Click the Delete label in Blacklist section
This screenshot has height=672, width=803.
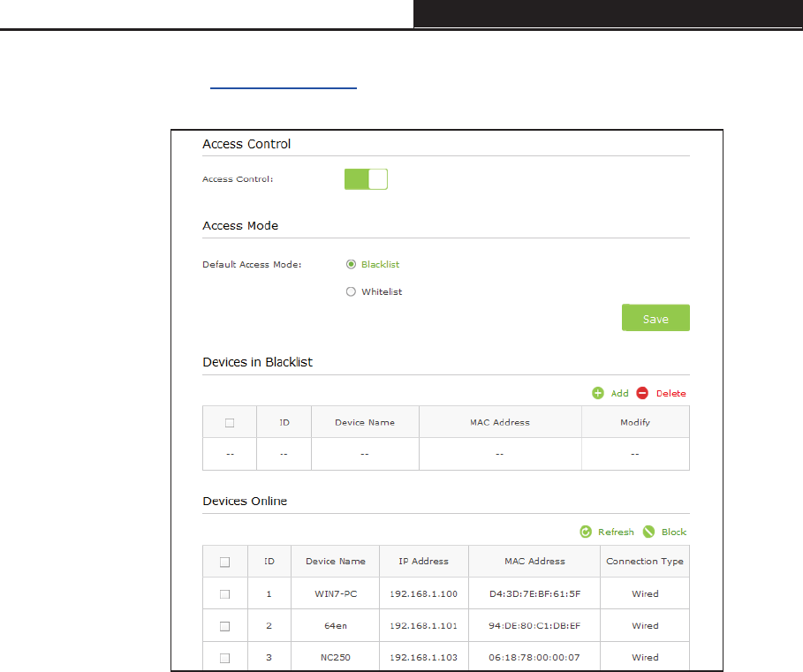pyautogui.click(x=670, y=393)
